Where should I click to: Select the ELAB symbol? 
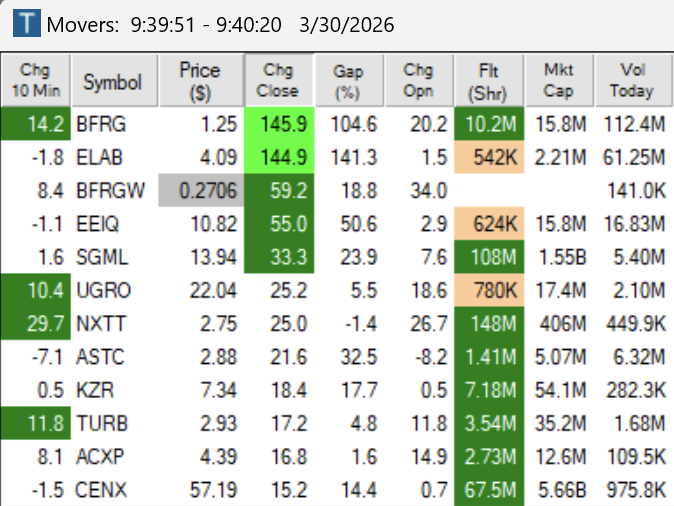coord(99,157)
